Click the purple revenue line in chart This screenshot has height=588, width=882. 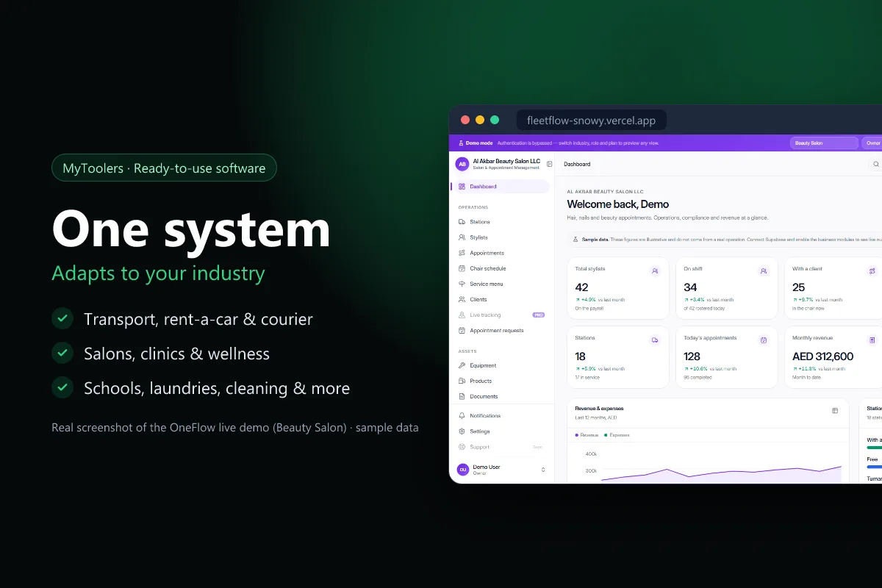point(720,472)
